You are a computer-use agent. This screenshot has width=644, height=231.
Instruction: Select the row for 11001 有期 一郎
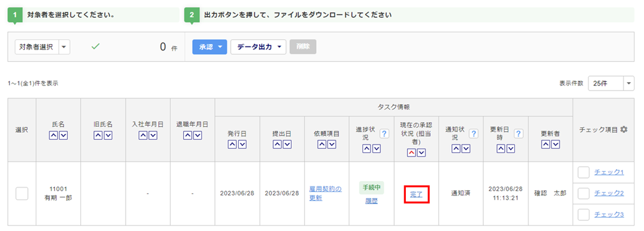(x=22, y=193)
